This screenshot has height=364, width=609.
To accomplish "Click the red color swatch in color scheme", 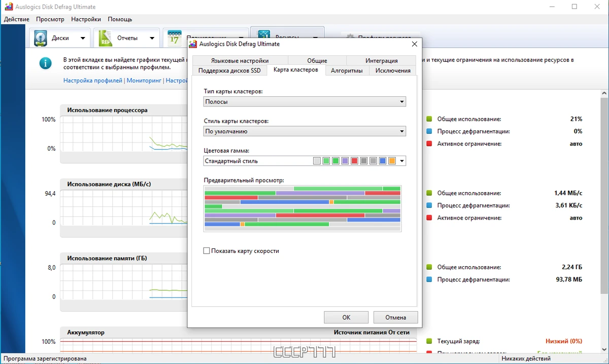I will click(354, 161).
